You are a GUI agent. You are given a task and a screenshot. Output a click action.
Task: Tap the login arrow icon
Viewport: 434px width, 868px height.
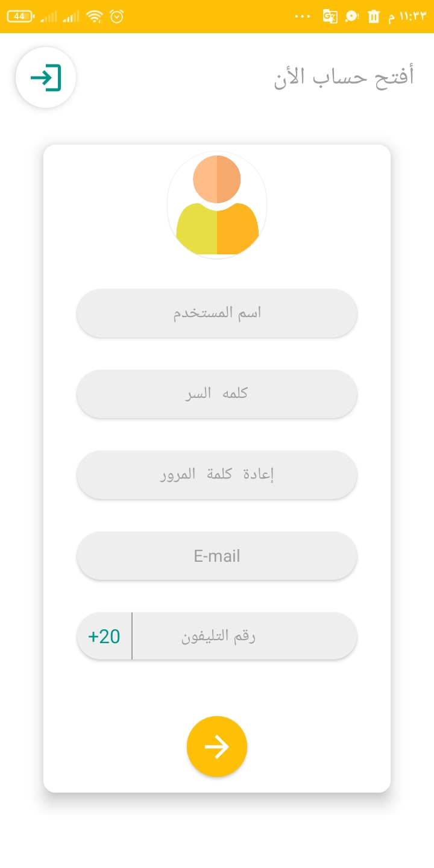[x=46, y=78]
